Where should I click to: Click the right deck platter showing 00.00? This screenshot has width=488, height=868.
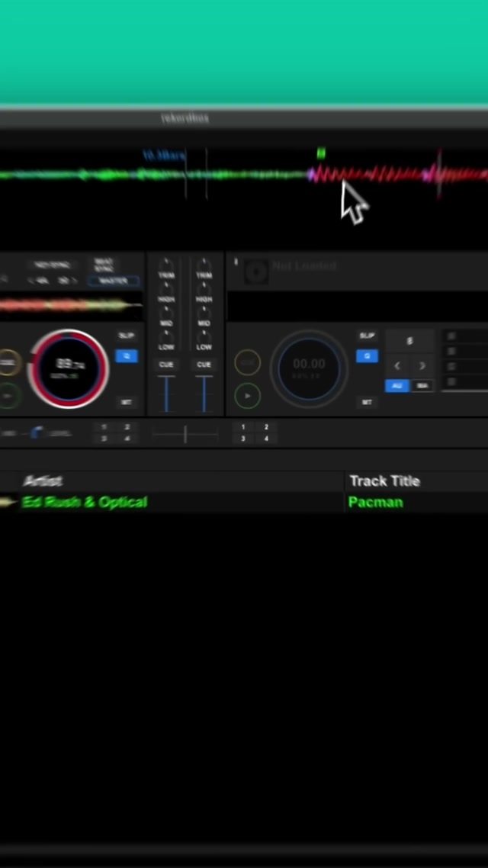click(x=309, y=368)
